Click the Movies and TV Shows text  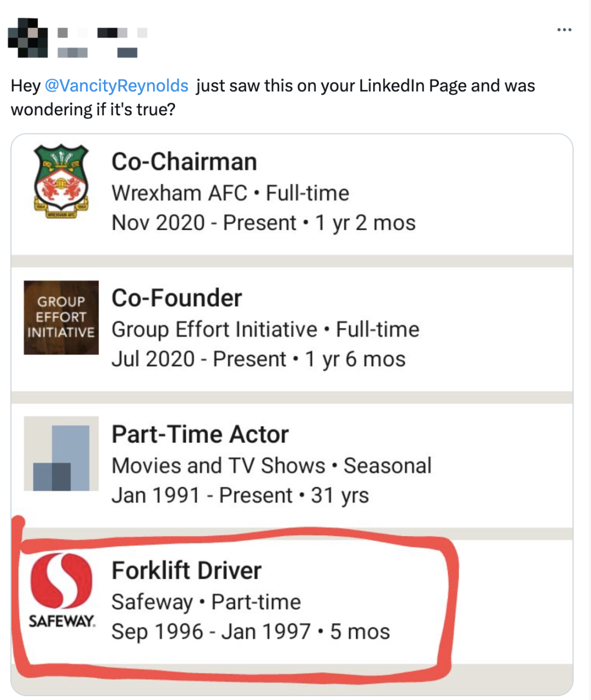218,466
